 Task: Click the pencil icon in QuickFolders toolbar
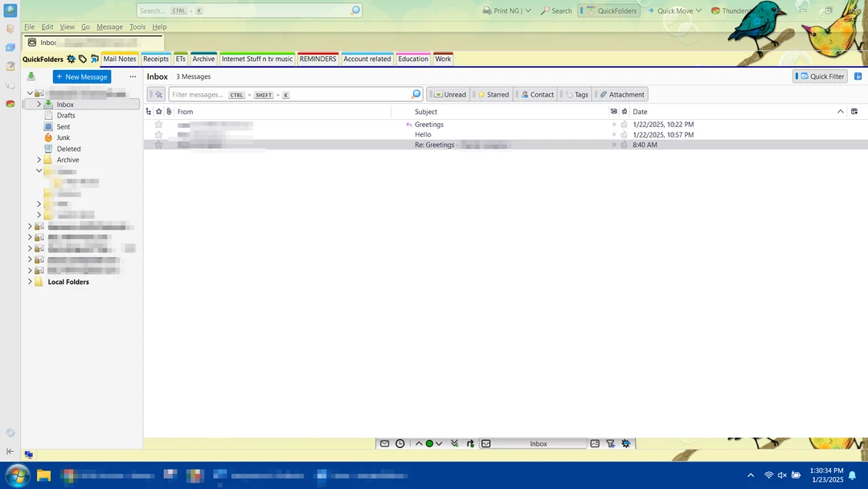click(x=93, y=59)
